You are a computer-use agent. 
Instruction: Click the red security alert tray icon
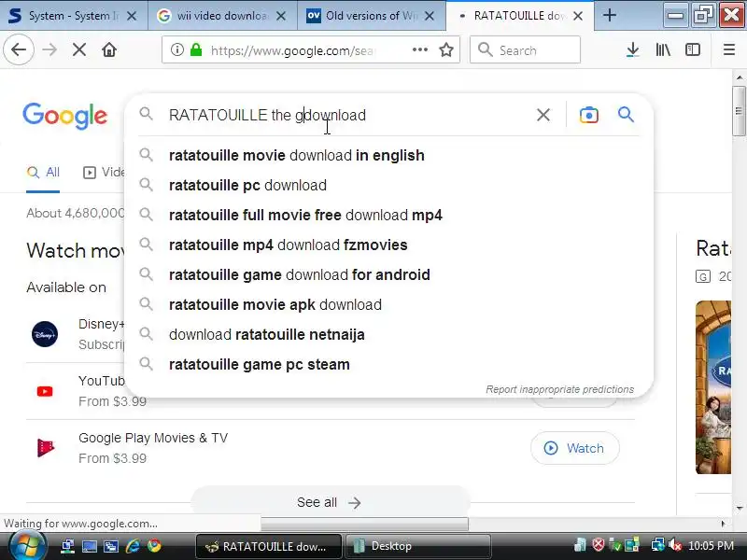598,545
